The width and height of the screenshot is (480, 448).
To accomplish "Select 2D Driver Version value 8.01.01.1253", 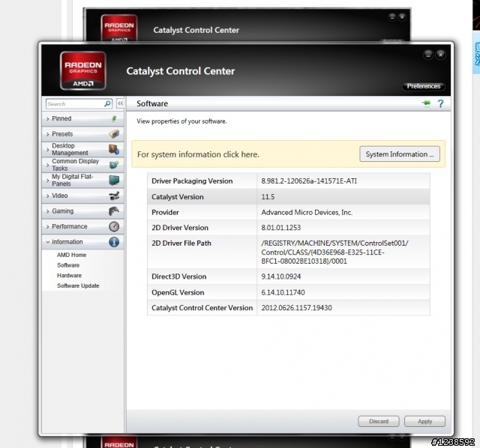I will click(281, 228).
